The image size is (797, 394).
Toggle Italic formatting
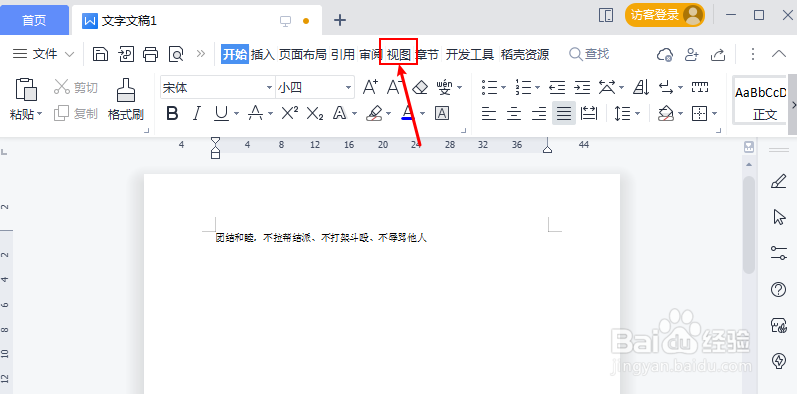tap(197, 113)
